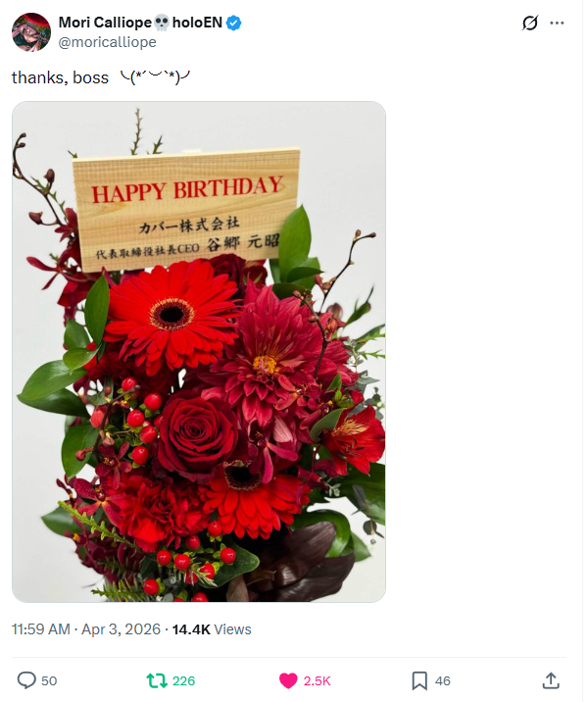This screenshot has width=588, height=702.
Task: Open Mori Calliope's profile avatar
Action: [31, 31]
